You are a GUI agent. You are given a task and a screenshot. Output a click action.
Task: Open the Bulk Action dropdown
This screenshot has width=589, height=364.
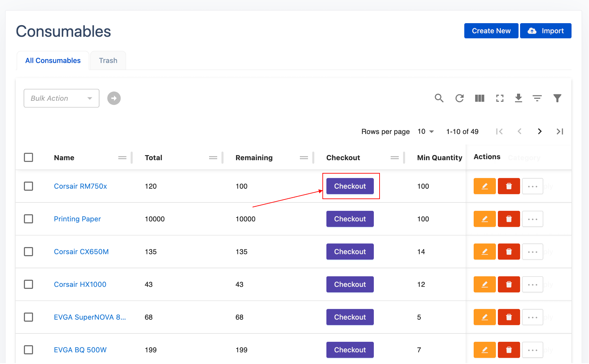click(62, 98)
